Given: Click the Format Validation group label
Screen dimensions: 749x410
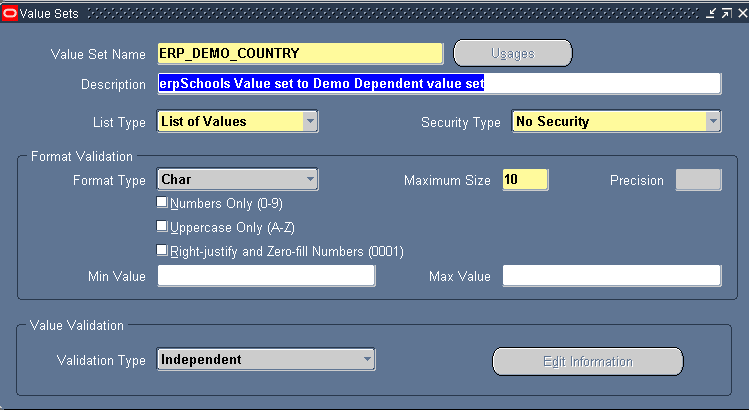Looking at the screenshot, I should [82, 156].
